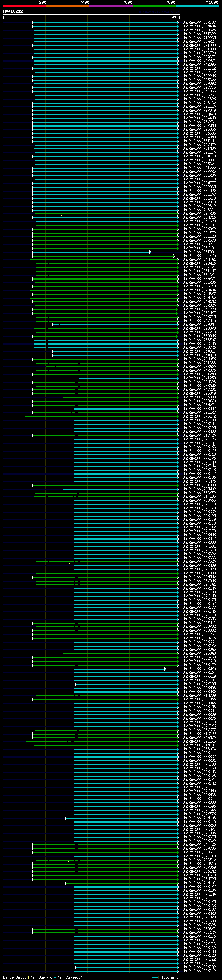
Task: Select hit label UniRef100_Q9UAE6
Action: tap(199, 359)
